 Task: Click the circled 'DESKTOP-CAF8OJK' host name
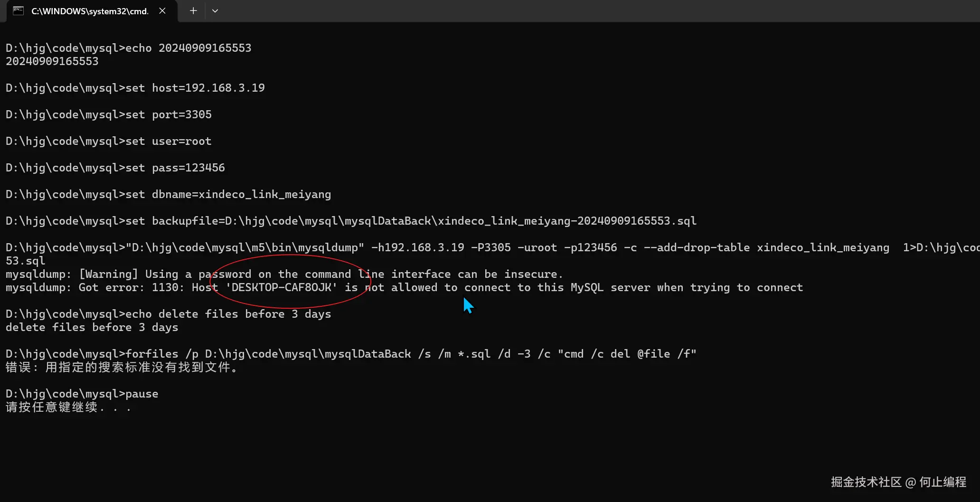(282, 287)
